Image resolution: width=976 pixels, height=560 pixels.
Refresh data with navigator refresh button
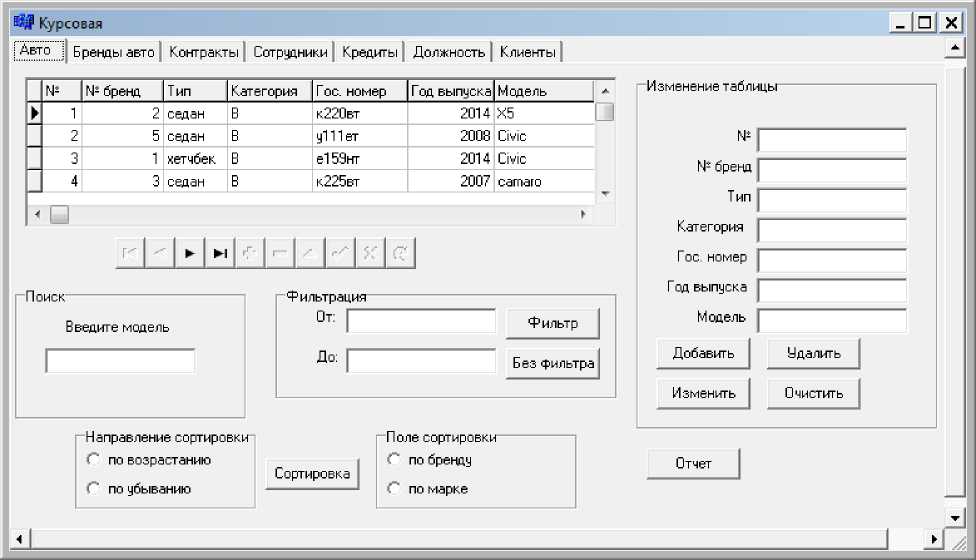[400, 253]
